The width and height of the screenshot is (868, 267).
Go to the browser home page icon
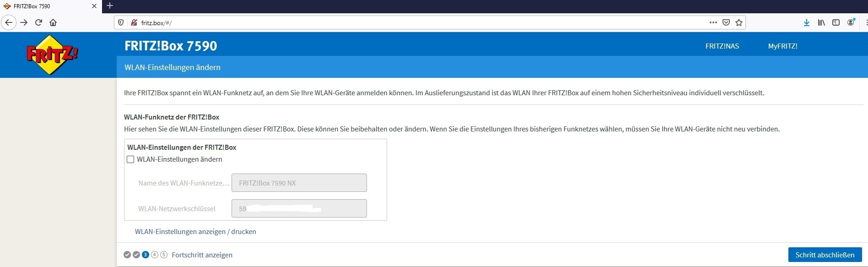coord(53,22)
